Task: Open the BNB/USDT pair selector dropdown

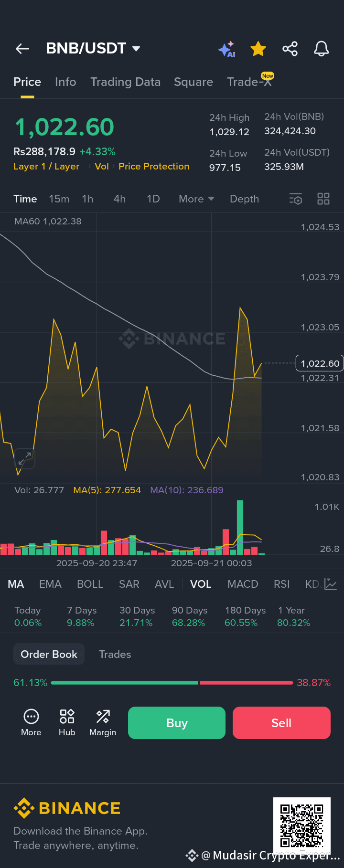Action: coord(93,48)
